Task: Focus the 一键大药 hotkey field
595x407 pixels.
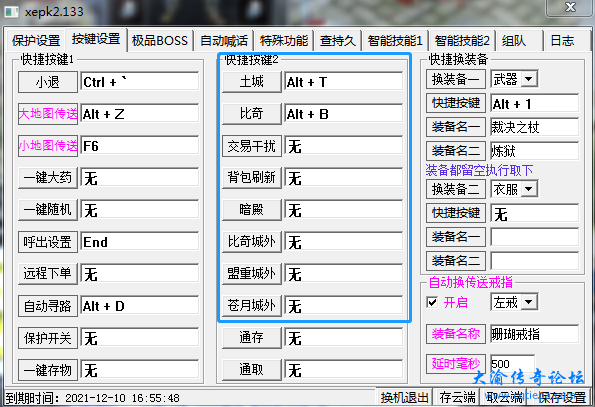Action: (140, 178)
